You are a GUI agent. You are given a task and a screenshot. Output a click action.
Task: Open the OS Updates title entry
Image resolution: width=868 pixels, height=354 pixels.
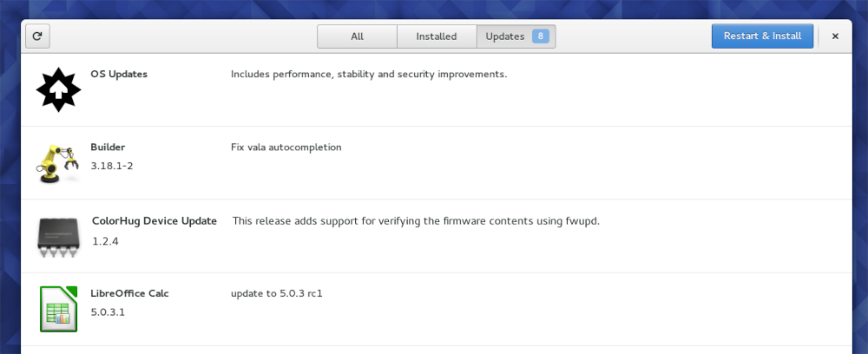tap(119, 74)
